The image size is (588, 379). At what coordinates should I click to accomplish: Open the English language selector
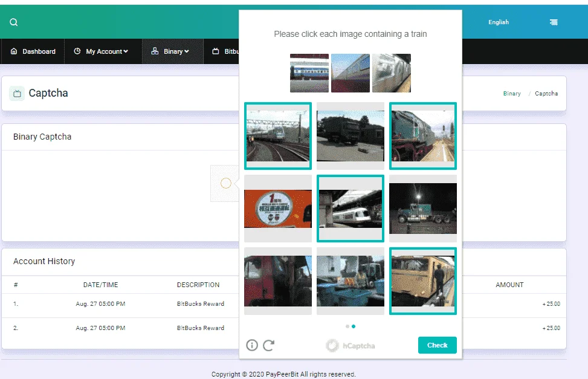[x=499, y=22]
